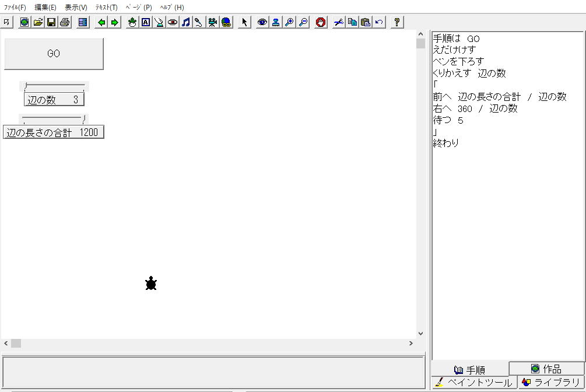Image resolution: width=586 pixels, height=392 pixels.
Task: Click the music note icon
Action: [185, 22]
